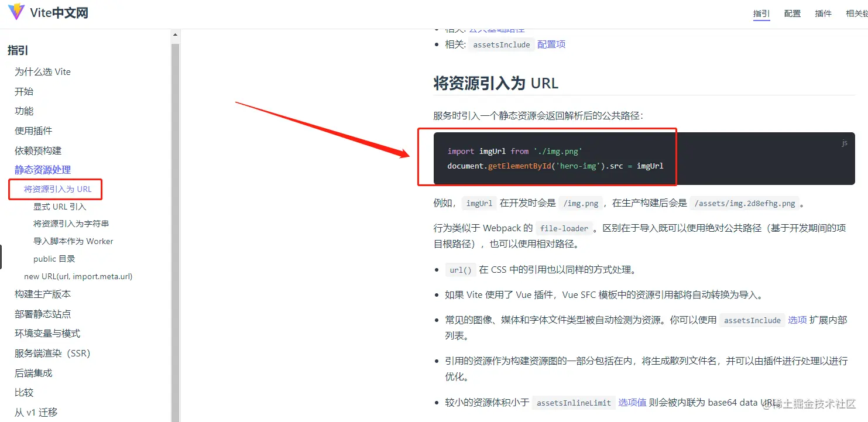
Task: Jump to public 目录 section
Action: point(54,259)
